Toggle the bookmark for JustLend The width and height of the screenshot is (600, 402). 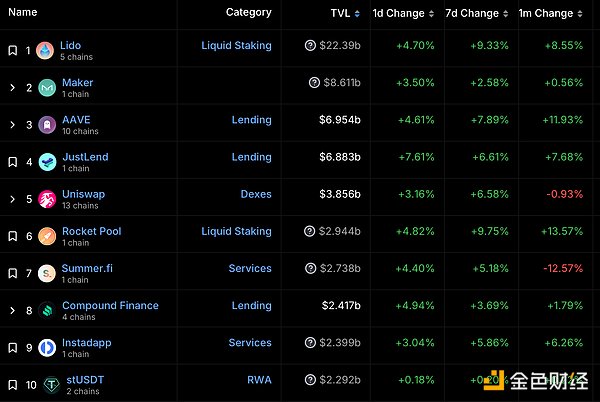coord(12,162)
